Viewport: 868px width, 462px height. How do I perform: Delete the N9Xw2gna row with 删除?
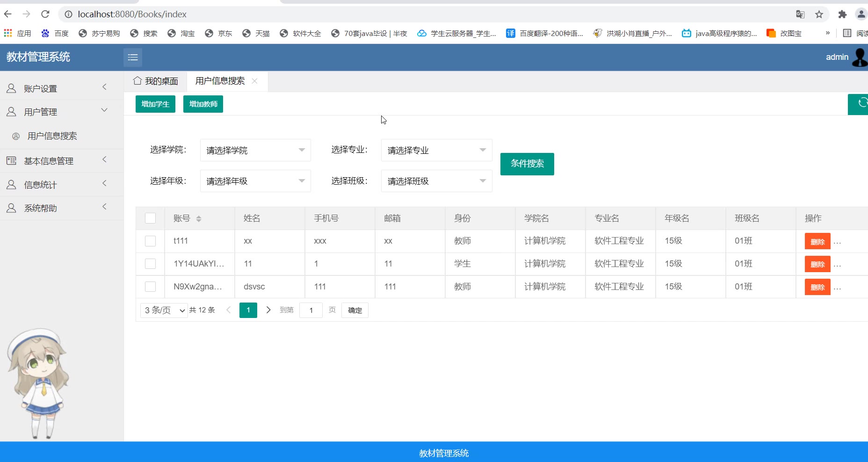817,287
